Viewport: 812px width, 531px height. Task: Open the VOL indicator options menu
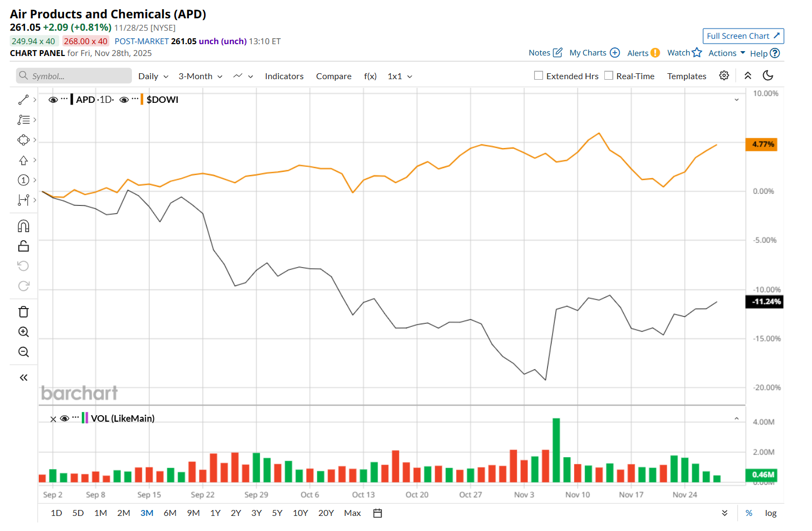click(x=75, y=418)
